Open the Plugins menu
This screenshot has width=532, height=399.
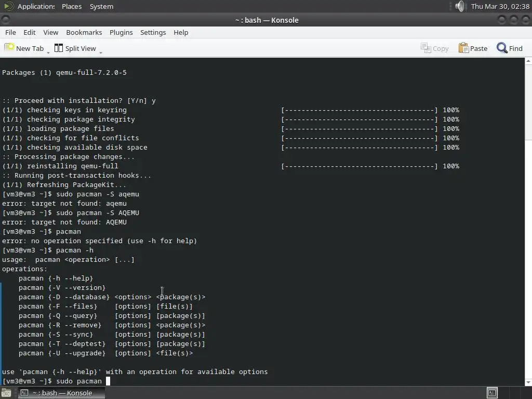[121, 32]
